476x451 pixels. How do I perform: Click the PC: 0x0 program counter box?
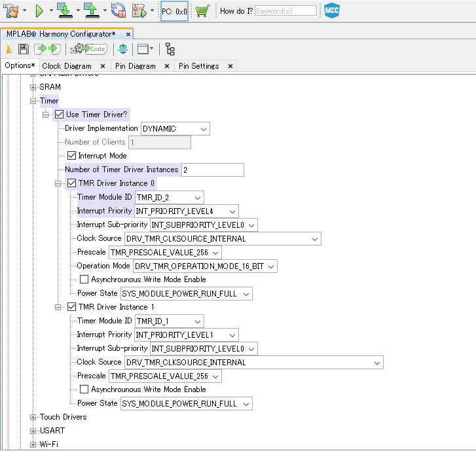click(x=174, y=11)
